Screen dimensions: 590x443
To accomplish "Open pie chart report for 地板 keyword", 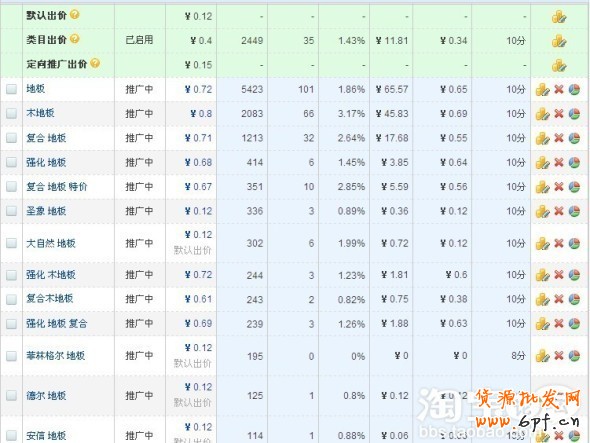I will click(x=574, y=90).
